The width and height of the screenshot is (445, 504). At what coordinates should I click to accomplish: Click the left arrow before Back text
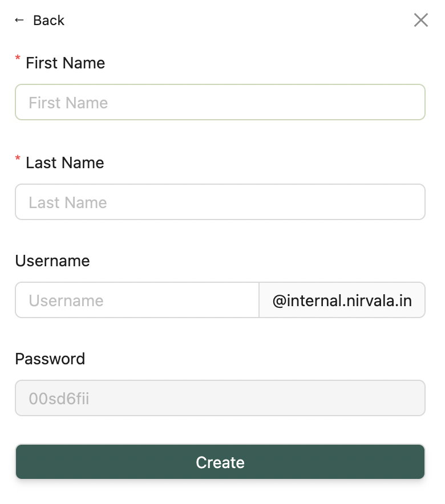(19, 20)
